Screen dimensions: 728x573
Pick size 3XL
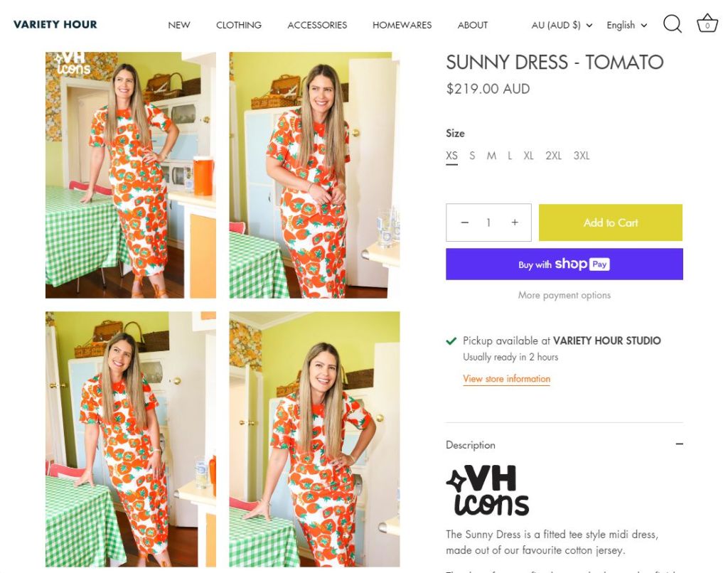tap(582, 156)
